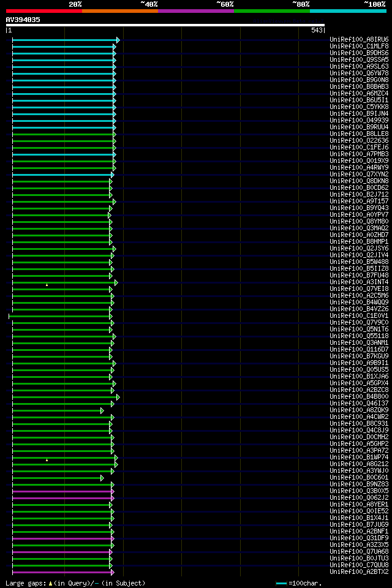Open hit UniRef100_A8IRU6

(359, 39)
